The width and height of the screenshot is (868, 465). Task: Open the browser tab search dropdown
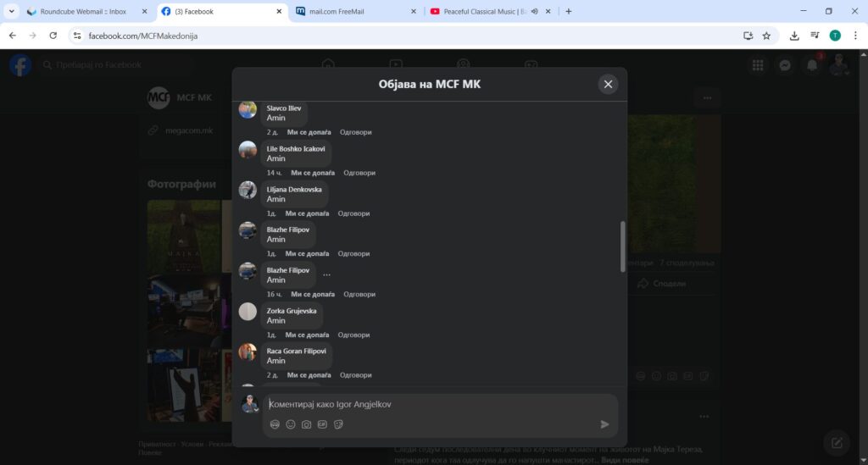[12, 12]
